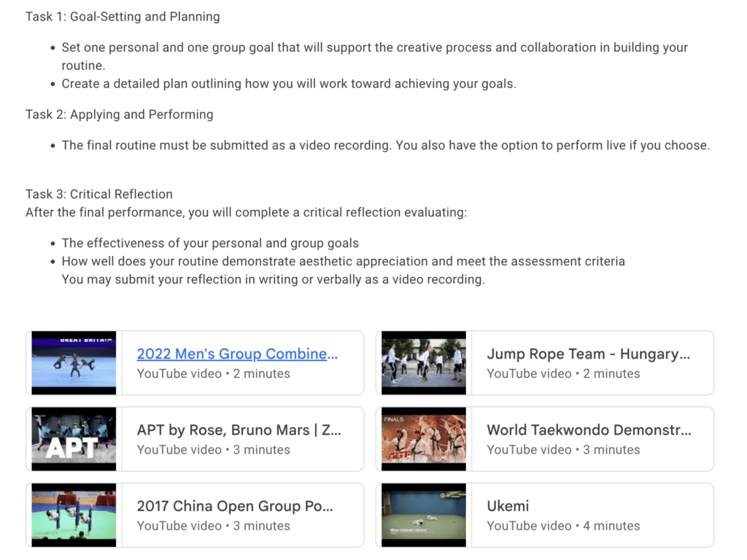
Task: Click the 'Task 3: Critical Reflection' heading
Action: [x=99, y=194]
